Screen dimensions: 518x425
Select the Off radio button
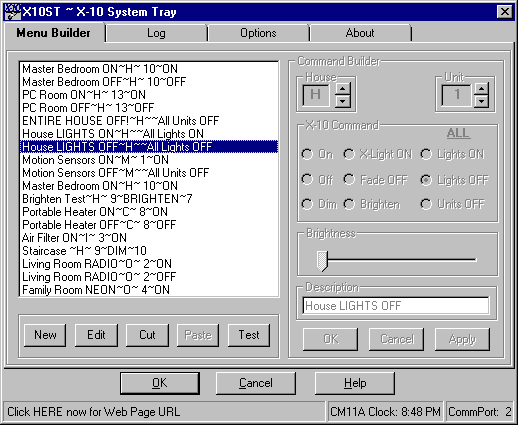(x=317, y=180)
